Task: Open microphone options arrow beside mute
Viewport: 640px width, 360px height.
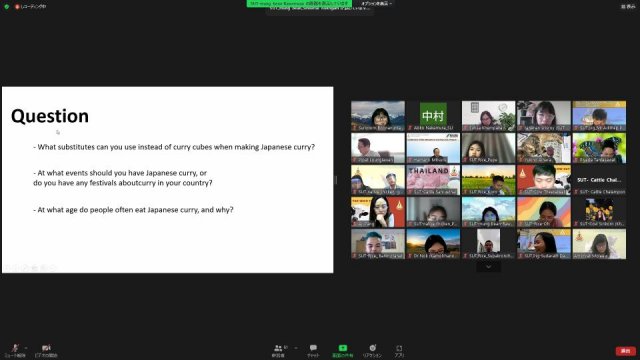Action: [26, 348]
